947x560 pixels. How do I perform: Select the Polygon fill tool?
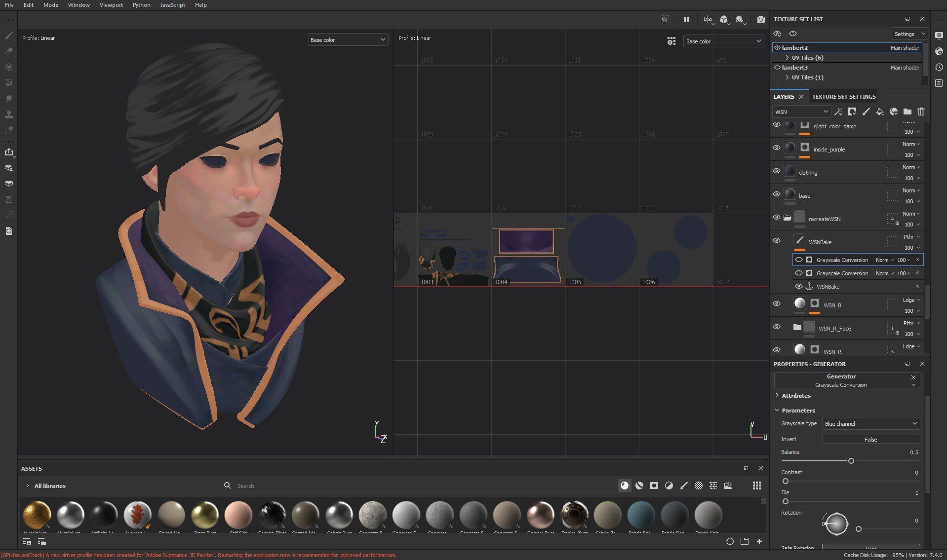[x=9, y=83]
